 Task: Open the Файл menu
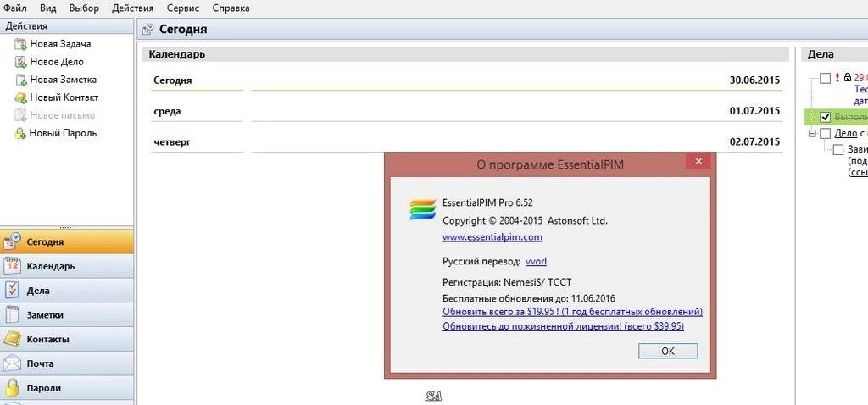(15, 8)
